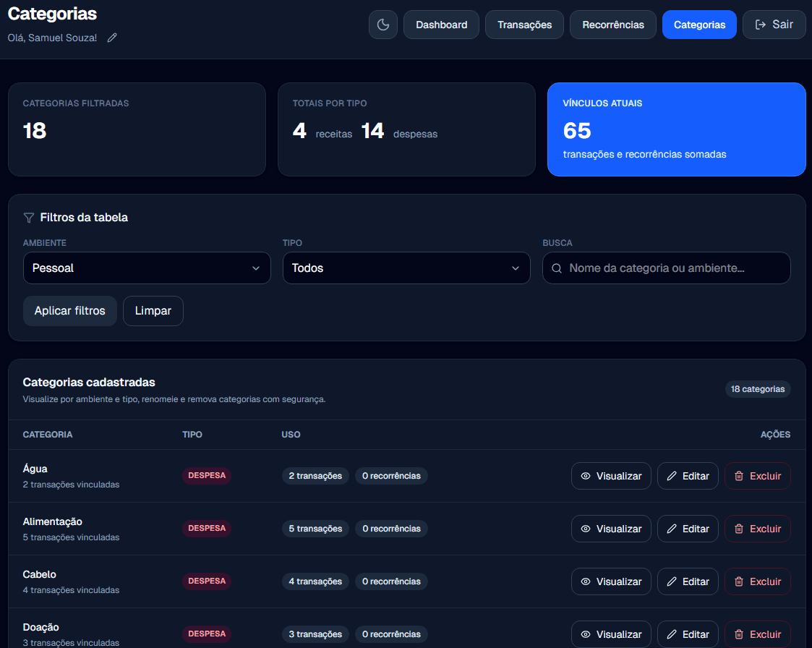The image size is (812, 648).
Task: Open the Ambiente dropdown showing Pessoal
Action: tap(147, 268)
